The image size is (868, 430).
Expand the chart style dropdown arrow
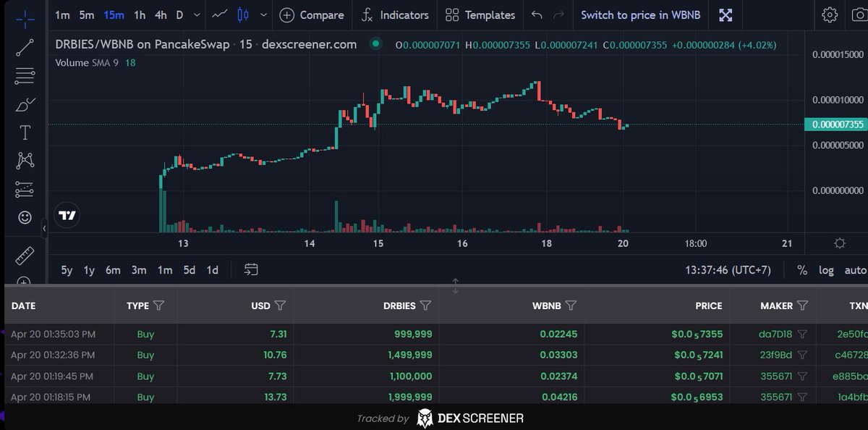click(263, 14)
